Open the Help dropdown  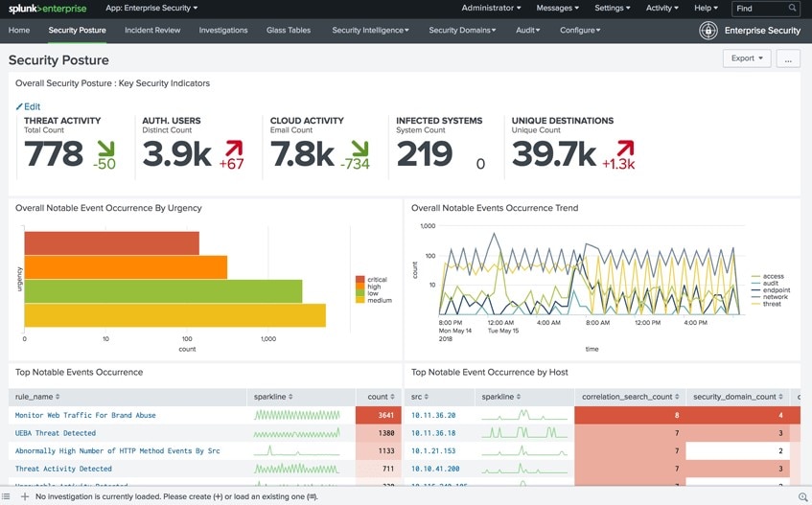pos(706,8)
